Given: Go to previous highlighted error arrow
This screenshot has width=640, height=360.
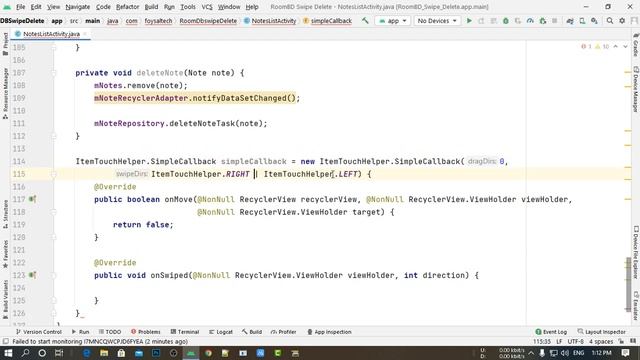Looking at the screenshot, I should pos(616,47).
